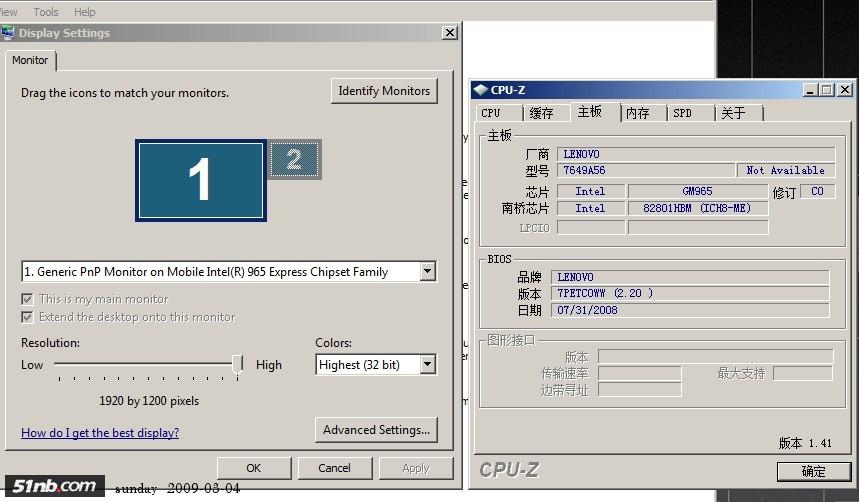The width and height of the screenshot is (859, 502).
Task: Click the Identify Monitors button
Action: (x=384, y=91)
